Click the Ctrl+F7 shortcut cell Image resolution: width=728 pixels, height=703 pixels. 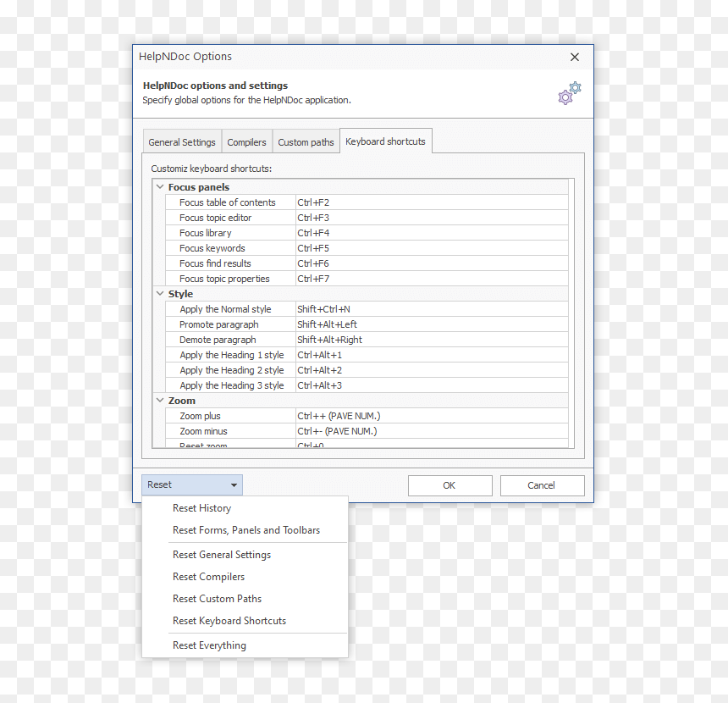click(x=432, y=279)
